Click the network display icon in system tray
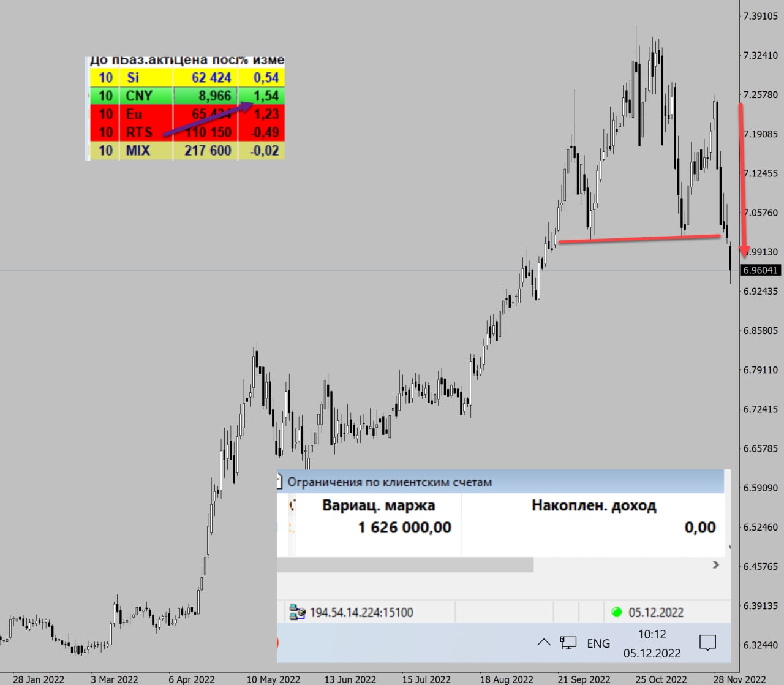The height and width of the screenshot is (685, 784). [x=568, y=643]
